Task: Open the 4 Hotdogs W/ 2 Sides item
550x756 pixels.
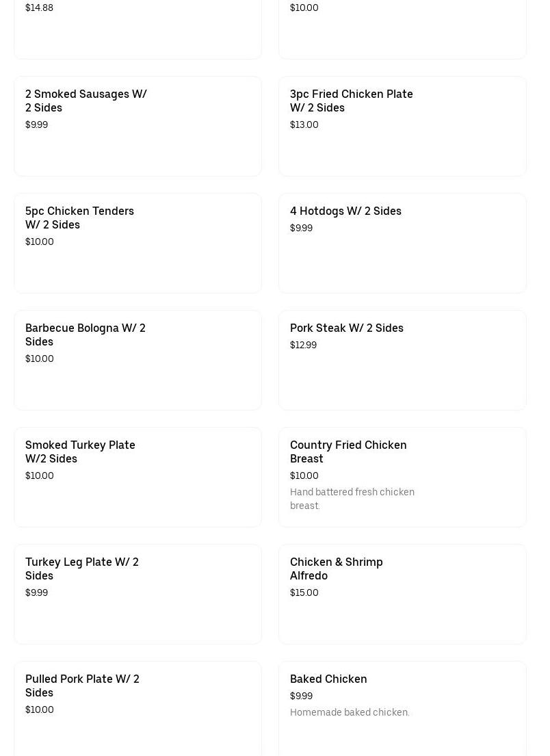Action: click(x=345, y=211)
